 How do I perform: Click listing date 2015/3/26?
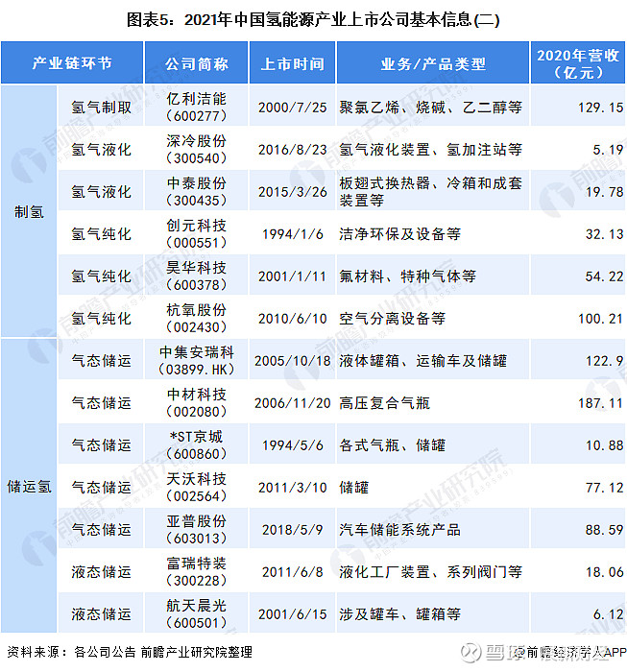(292, 192)
